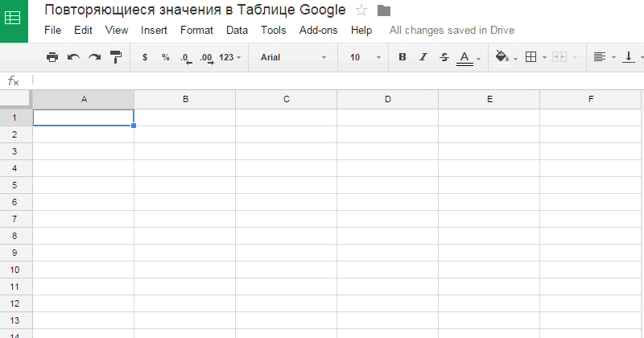This screenshot has height=338, width=644.
Task: Toggle italic formatting
Action: pyautogui.click(x=423, y=57)
